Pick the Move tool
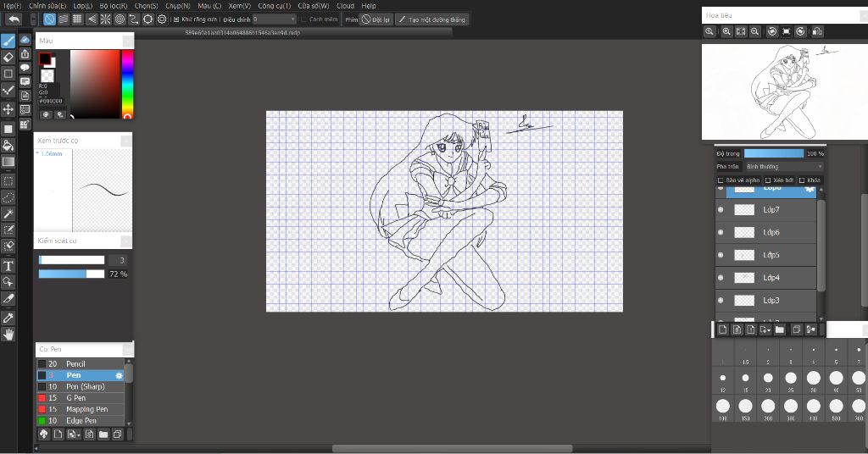The width and height of the screenshot is (868, 454). (8, 109)
